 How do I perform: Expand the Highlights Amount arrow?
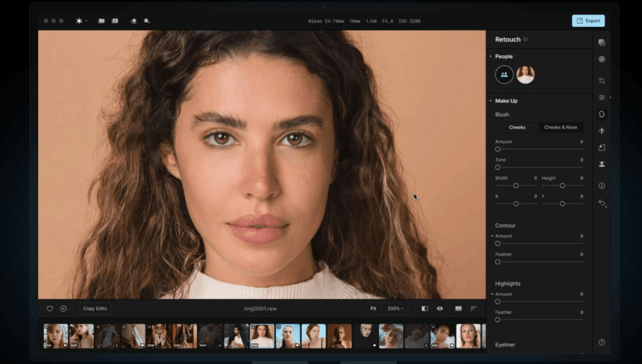click(492, 294)
